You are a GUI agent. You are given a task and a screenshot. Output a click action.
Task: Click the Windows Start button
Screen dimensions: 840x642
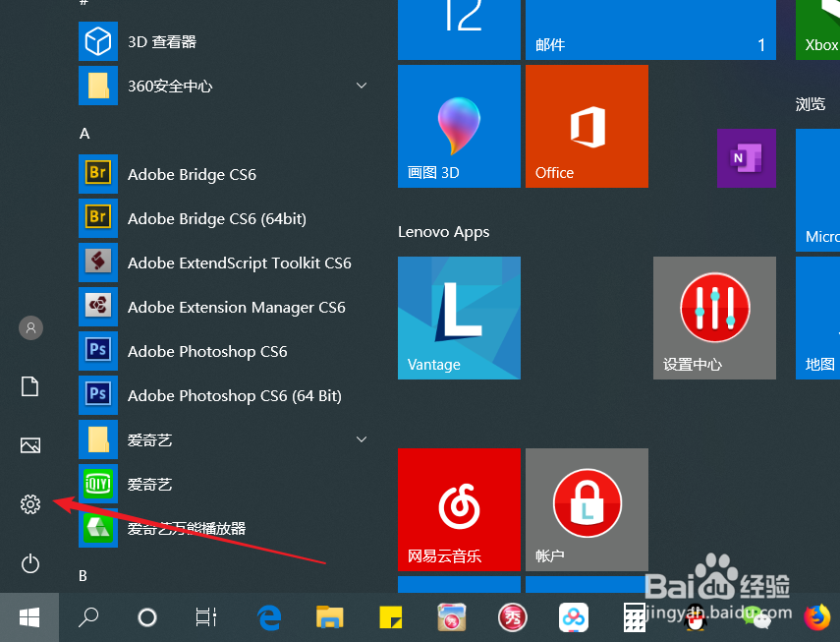point(29,617)
